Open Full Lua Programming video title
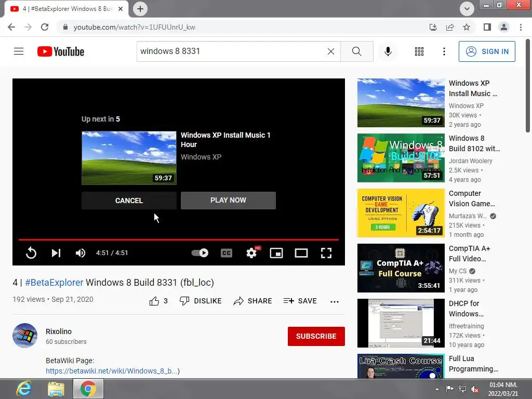This screenshot has width=532, height=399. [x=473, y=364]
